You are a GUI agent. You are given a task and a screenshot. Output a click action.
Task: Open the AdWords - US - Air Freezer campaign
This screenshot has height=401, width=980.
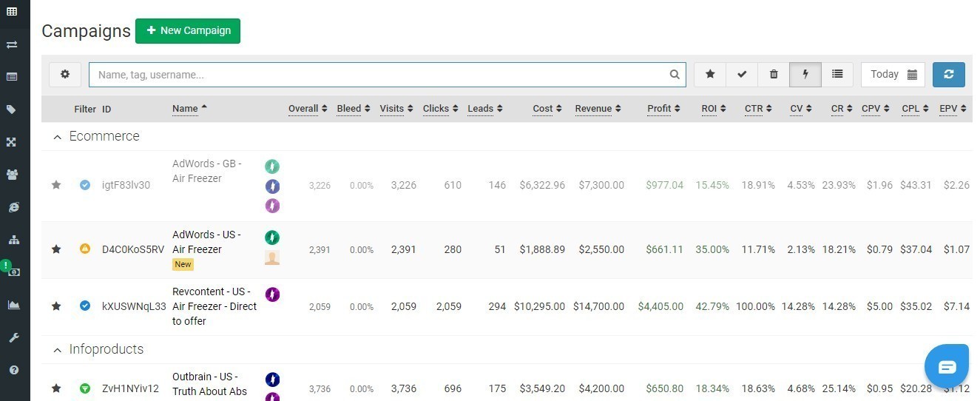[x=208, y=242]
